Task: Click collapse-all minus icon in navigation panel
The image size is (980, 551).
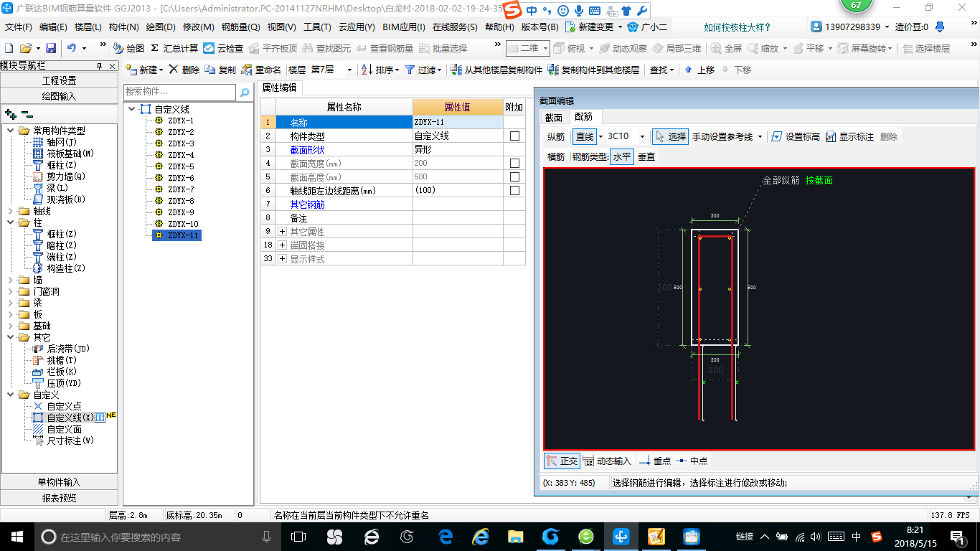Action: pyautogui.click(x=27, y=114)
